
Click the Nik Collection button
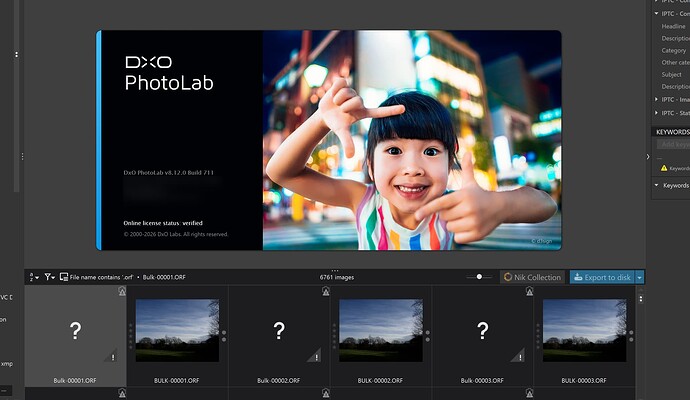coord(533,277)
